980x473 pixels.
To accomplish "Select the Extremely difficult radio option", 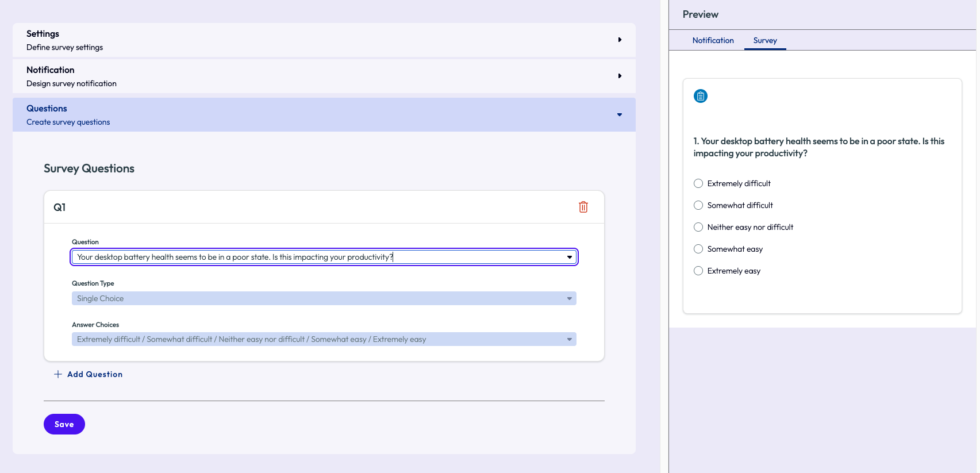I will coord(698,183).
